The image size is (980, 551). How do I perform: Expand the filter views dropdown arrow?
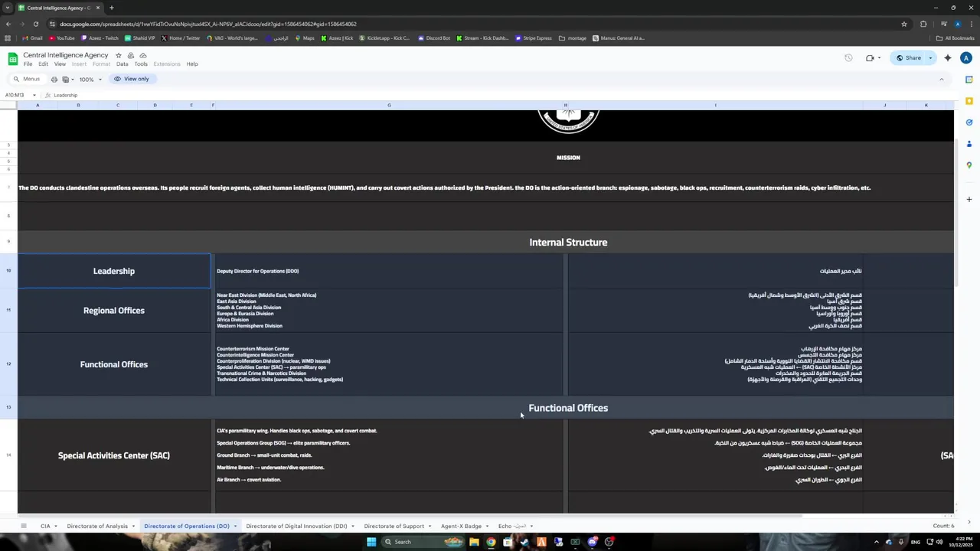pos(73,80)
